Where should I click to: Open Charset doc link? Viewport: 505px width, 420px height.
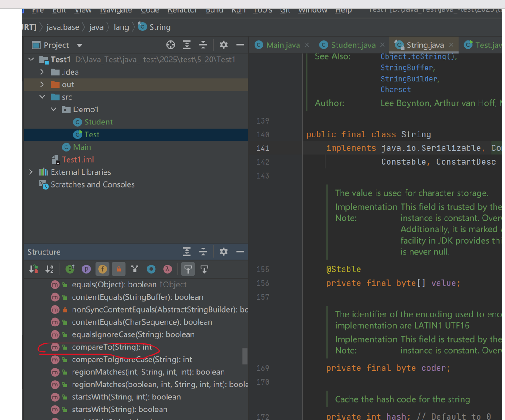pos(396,90)
